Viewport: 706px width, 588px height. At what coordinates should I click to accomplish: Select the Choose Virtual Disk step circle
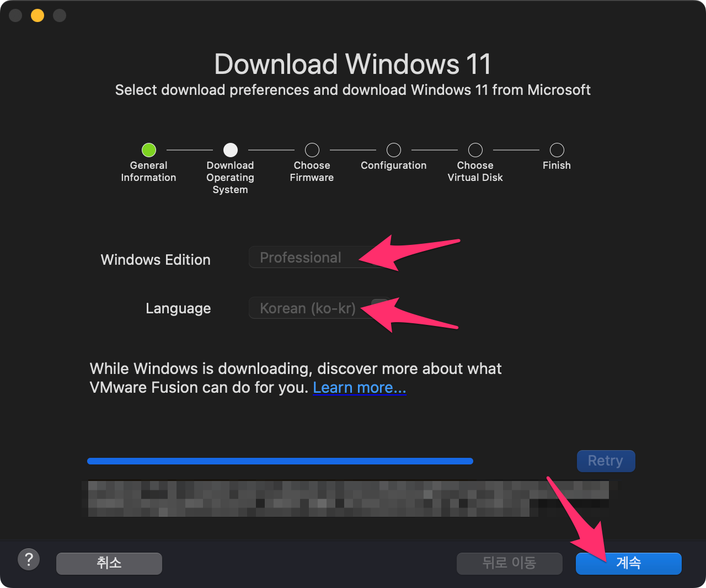(475, 150)
